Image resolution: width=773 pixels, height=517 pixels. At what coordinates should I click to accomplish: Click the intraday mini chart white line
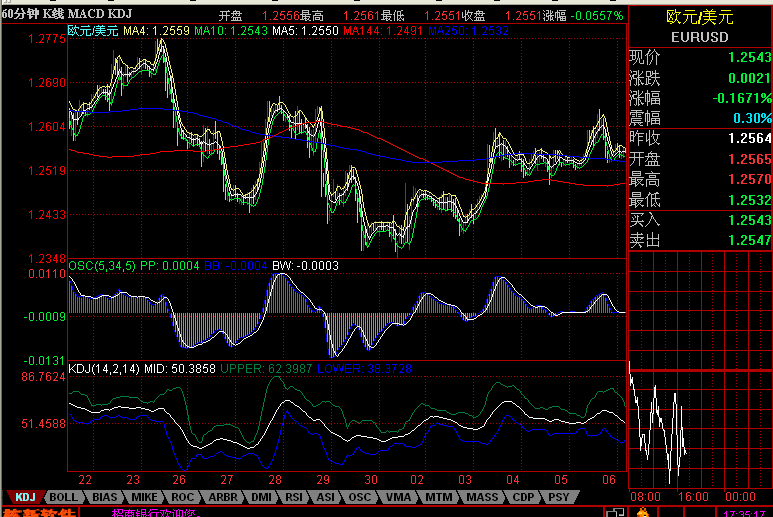point(658,424)
